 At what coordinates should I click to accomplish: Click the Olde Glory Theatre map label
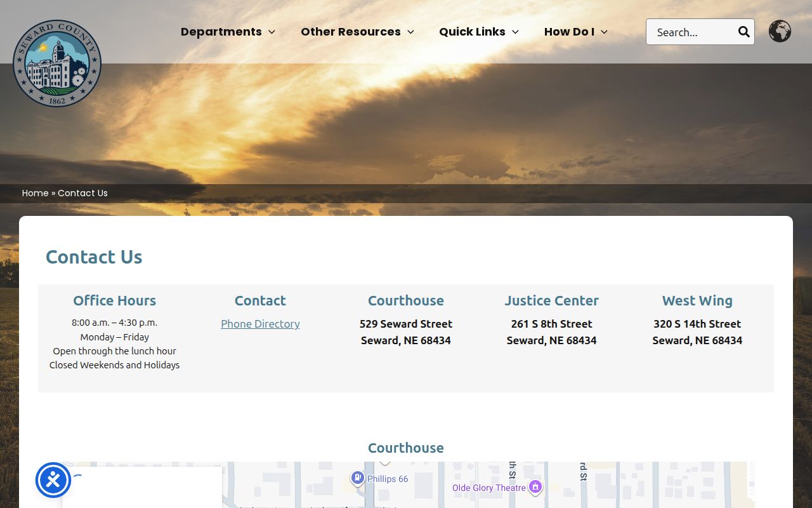coord(488,488)
